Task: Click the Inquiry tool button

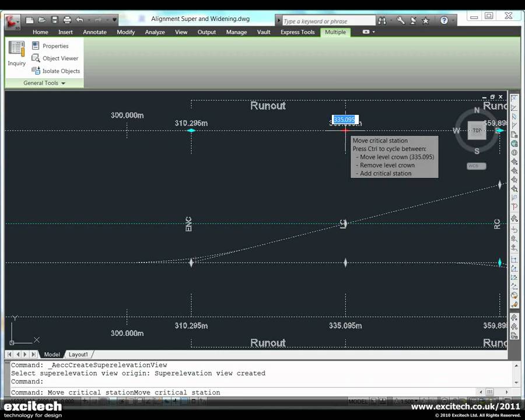Action: pos(16,54)
